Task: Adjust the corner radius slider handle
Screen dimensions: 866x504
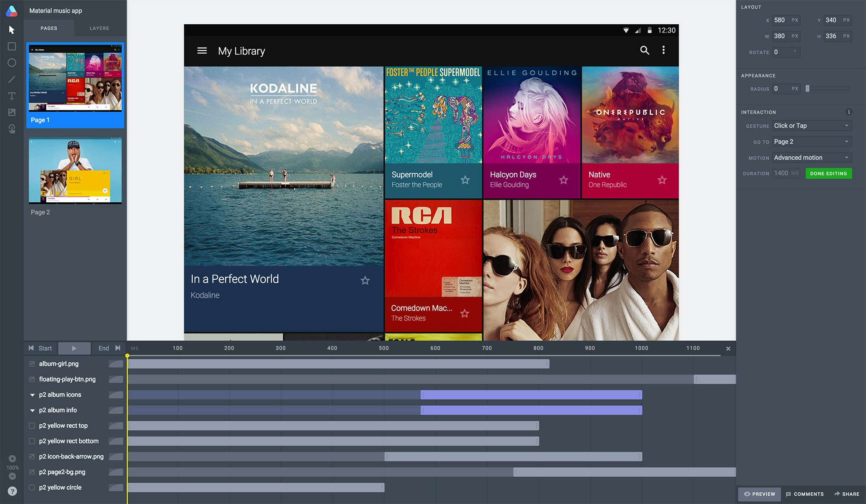Action: click(807, 89)
